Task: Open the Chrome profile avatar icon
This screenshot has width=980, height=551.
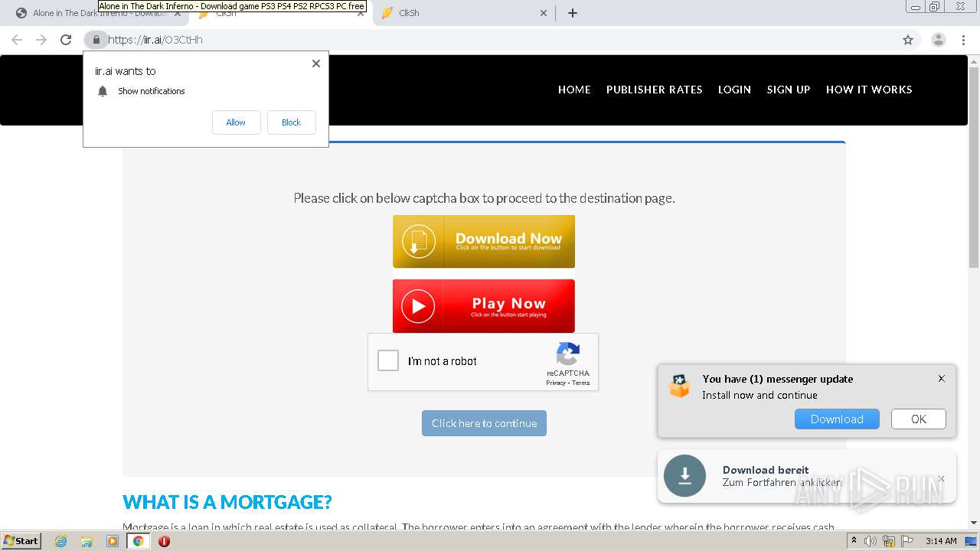Action: point(939,40)
